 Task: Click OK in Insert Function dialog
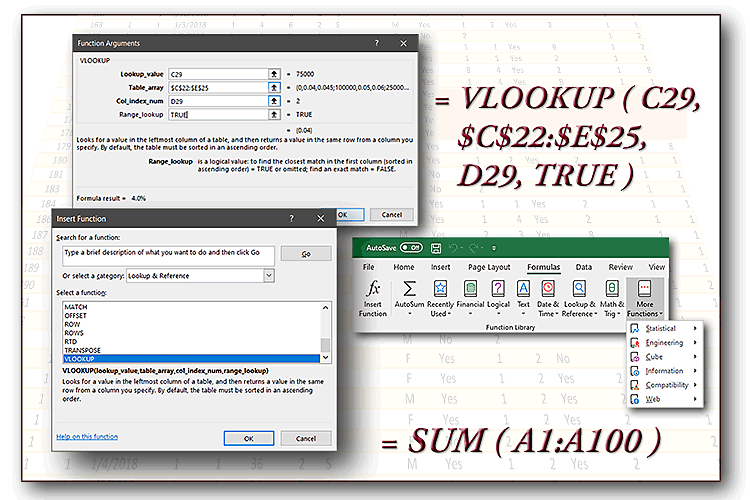tap(249, 438)
